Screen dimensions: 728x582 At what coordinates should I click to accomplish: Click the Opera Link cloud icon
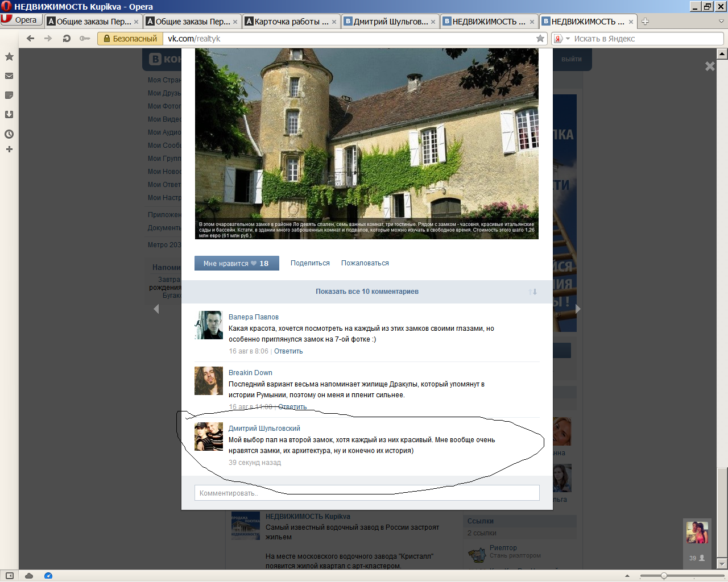29,576
